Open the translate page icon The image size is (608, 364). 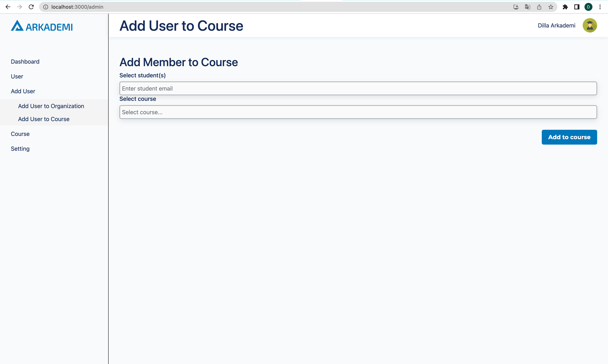(x=527, y=7)
